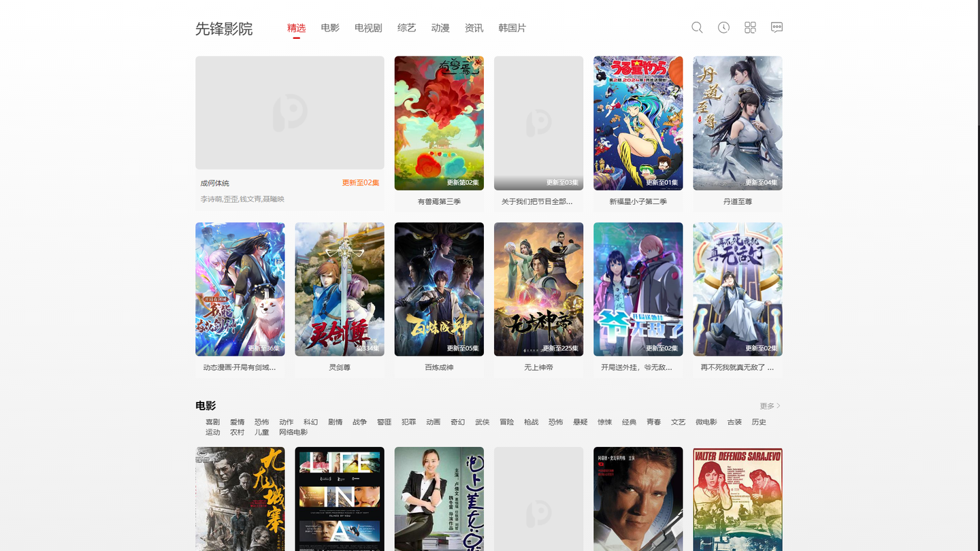Open the 有兽焉第三季 poster
The width and height of the screenshot is (980, 551).
click(439, 123)
